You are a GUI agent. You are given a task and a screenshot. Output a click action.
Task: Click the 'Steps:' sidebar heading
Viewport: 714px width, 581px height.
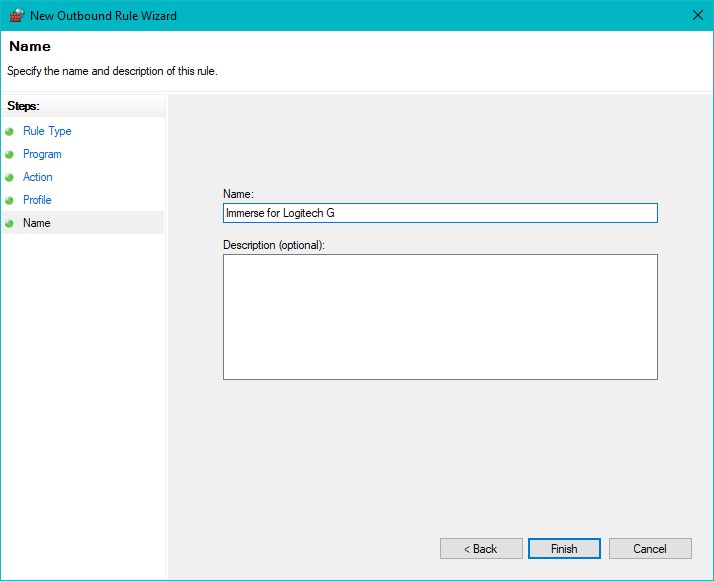[x=23, y=106]
